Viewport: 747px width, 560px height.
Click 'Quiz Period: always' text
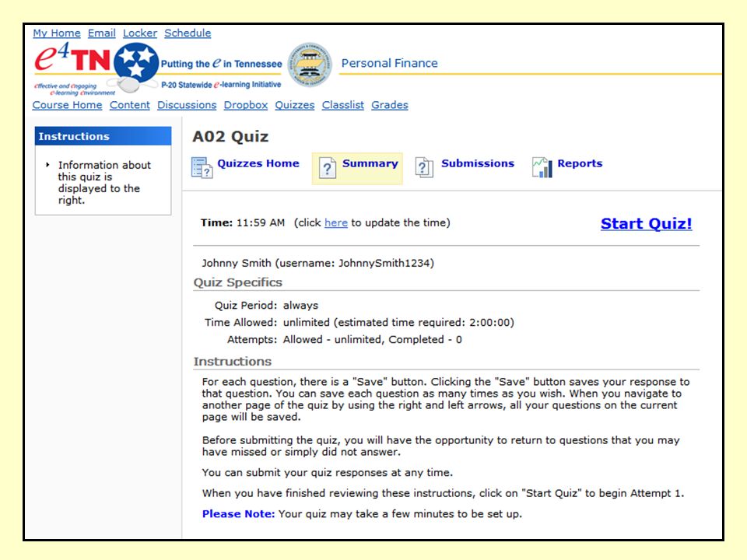266,305
